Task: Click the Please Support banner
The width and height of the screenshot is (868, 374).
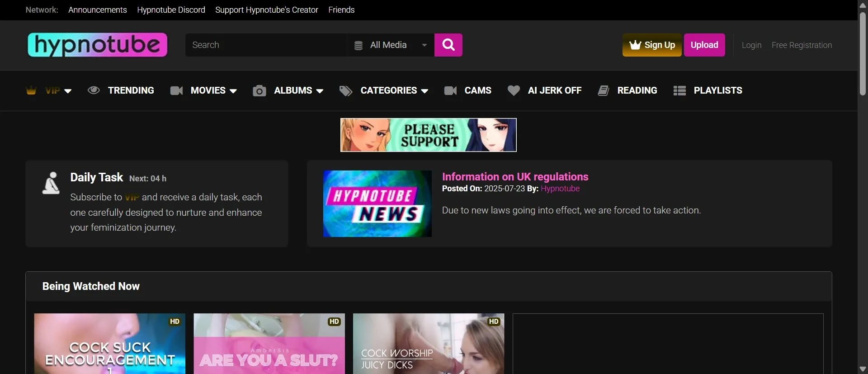Action: pyautogui.click(x=428, y=135)
